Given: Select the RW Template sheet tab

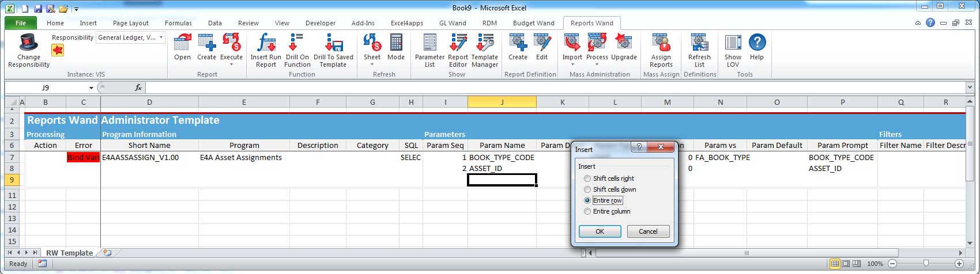Looking at the screenshot, I should tap(69, 253).
